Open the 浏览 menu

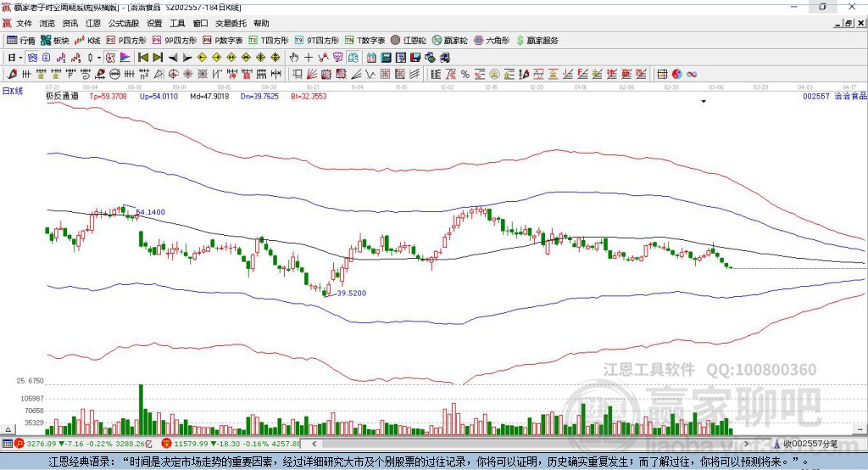[x=47, y=23]
